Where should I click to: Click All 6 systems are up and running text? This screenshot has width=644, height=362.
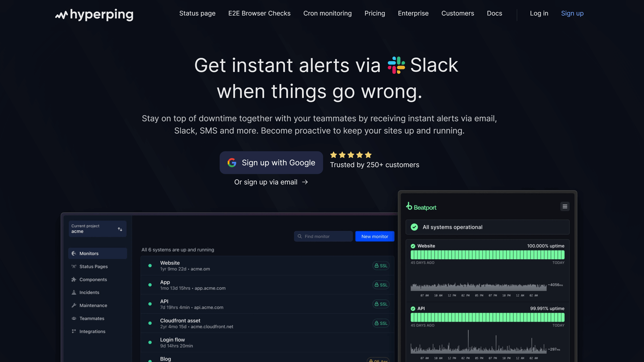pyautogui.click(x=178, y=250)
